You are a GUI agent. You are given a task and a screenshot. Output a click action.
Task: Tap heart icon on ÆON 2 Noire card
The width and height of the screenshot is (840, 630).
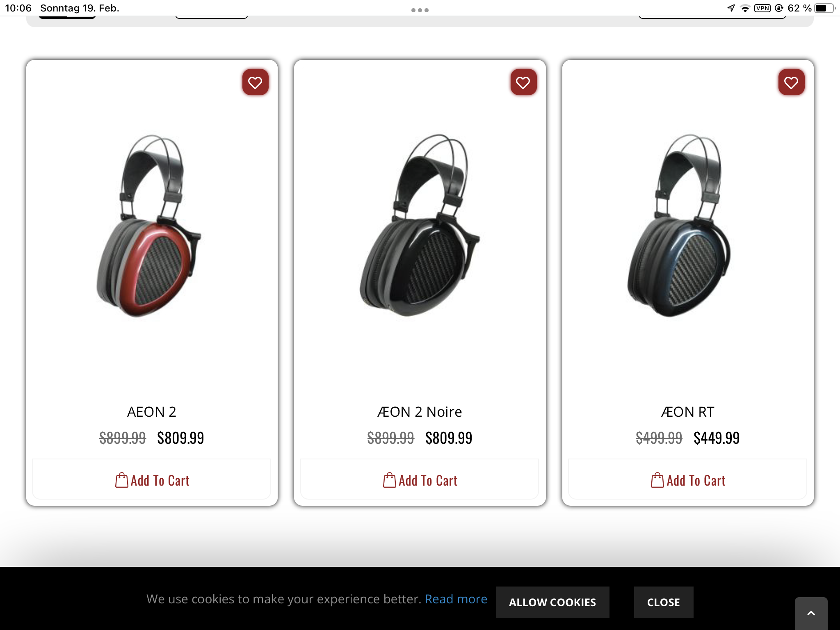(523, 82)
